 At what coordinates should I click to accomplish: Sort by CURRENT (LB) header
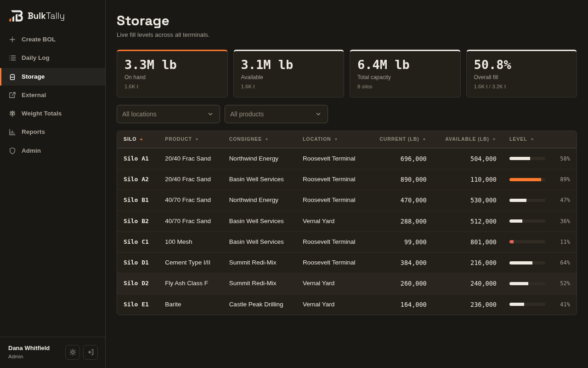tap(399, 139)
